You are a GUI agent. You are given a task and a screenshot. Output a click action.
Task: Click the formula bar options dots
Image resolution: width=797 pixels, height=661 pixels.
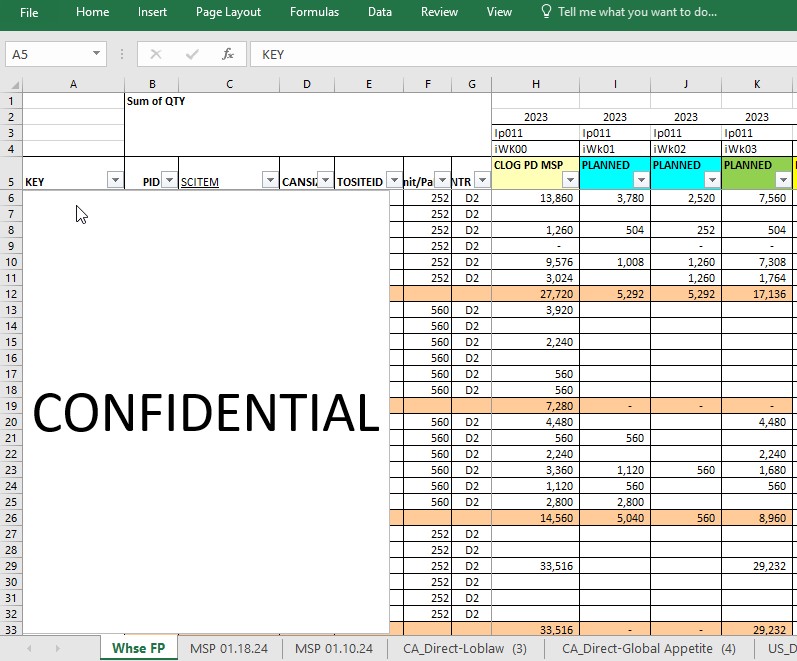tap(122, 54)
